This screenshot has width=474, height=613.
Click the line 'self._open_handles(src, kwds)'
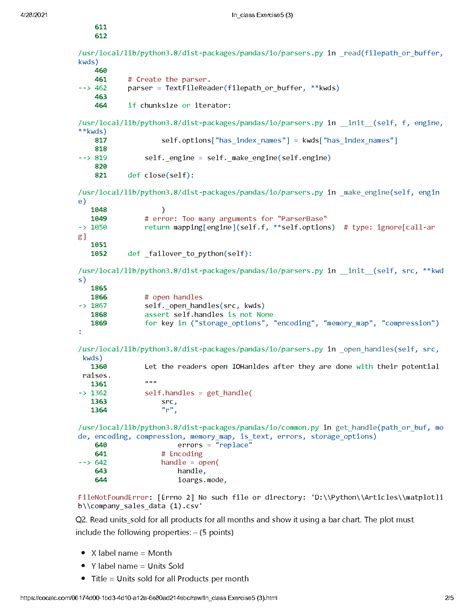click(x=205, y=305)
